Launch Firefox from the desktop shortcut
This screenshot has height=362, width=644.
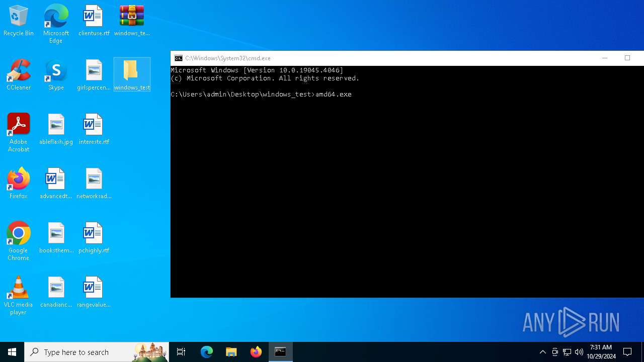[x=19, y=184]
